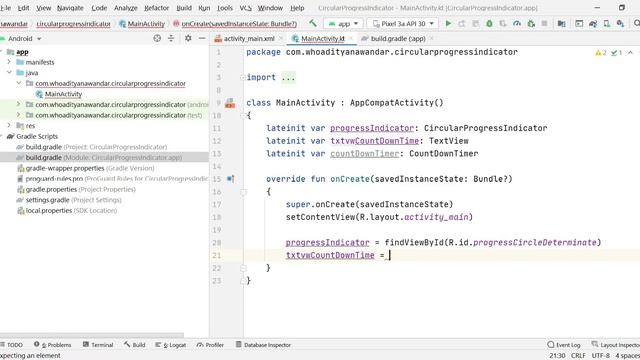Click the 21:30 cursor position in status bar

(x=557, y=356)
